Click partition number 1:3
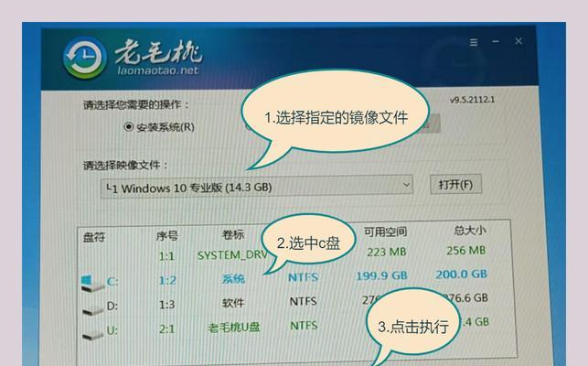The image size is (588, 366). tap(166, 305)
